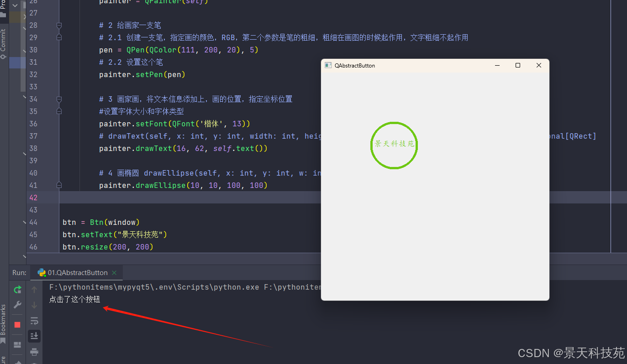The width and height of the screenshot is (627, 364).
Task: Click the Run: panel label
Action: [20, 273]
